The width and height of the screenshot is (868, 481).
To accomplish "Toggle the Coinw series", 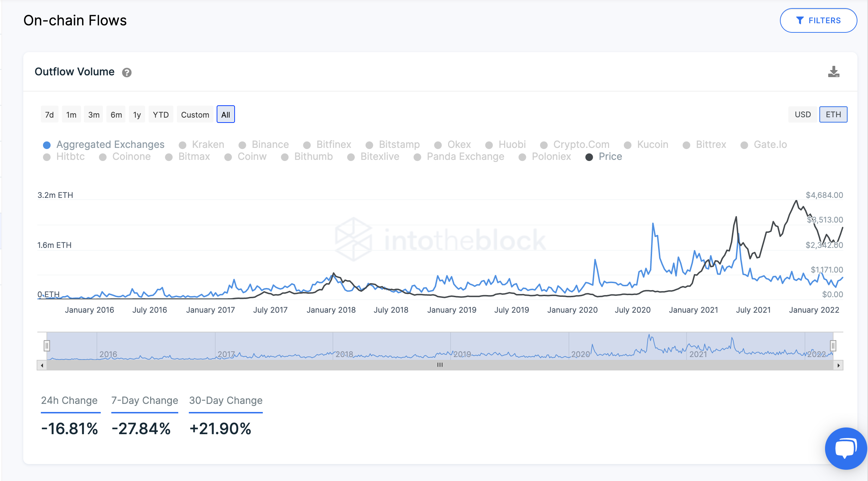I will 246,156.
